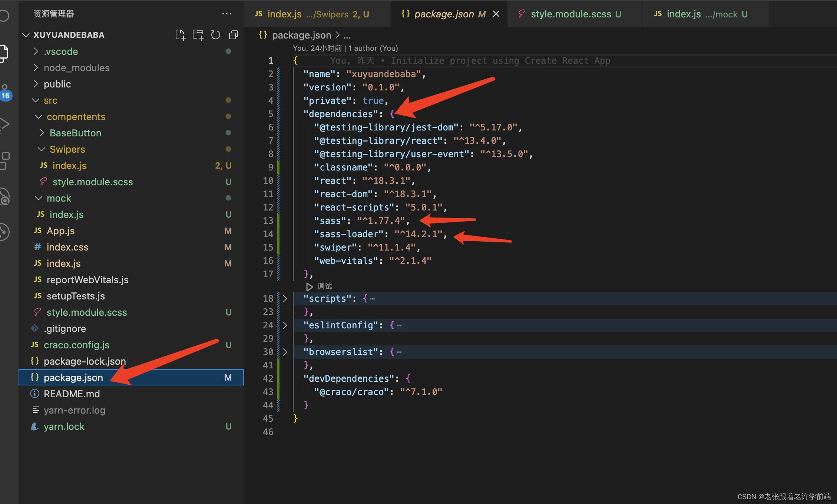837x504 pixels.
Task: Expand the browserslist folded region
Action: pos(285,352)
